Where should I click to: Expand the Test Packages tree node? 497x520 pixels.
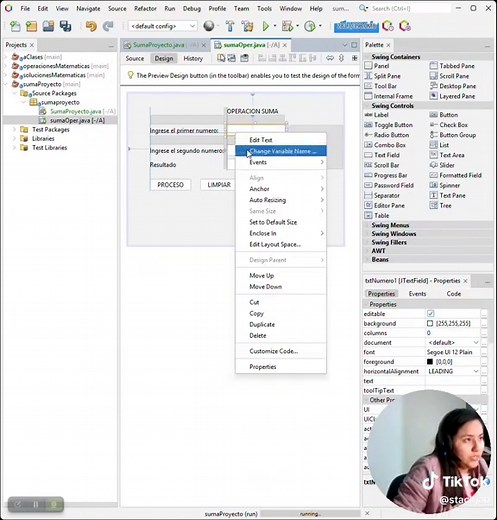(14, 129)
